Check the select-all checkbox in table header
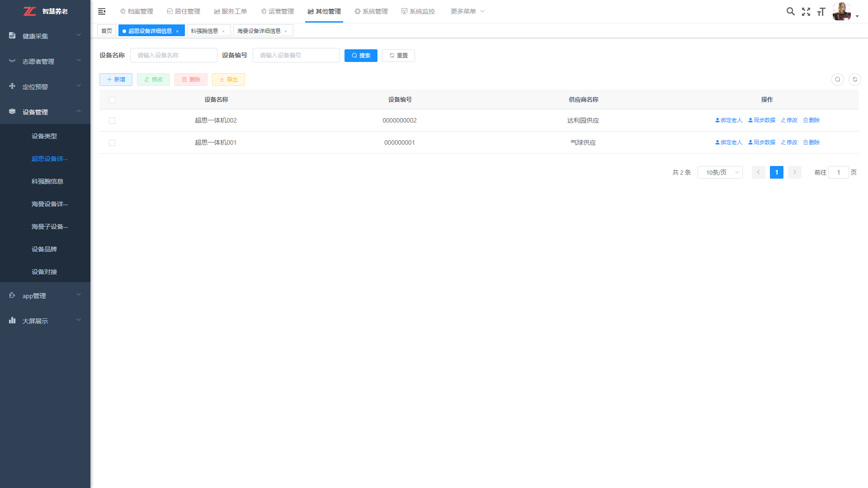Screen dimensions: 868x488 tap(112, 100)
